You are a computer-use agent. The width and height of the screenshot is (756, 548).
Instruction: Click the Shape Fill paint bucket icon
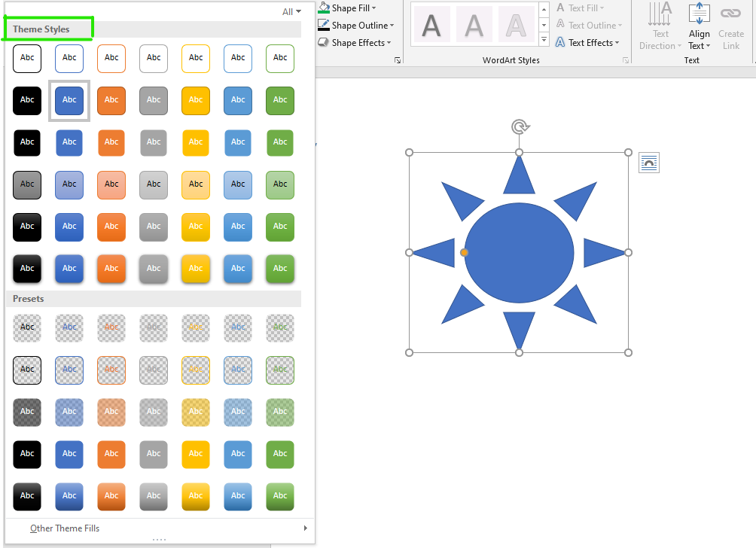[x=324, y=8]
